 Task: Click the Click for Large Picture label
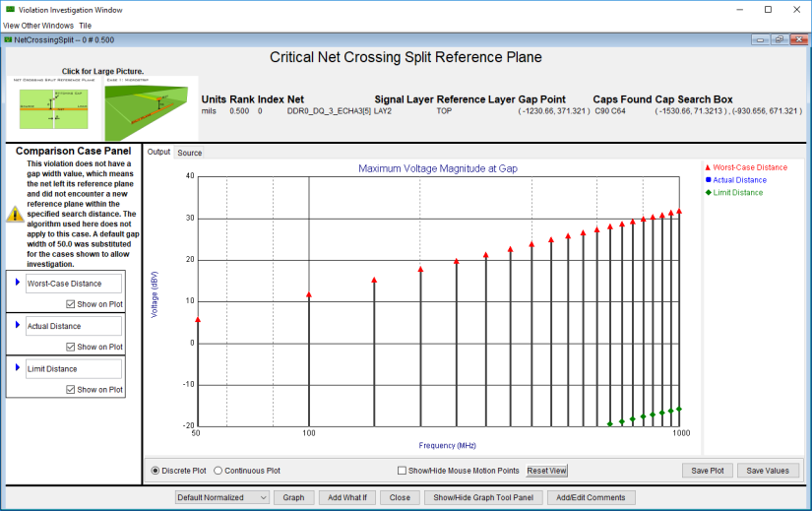pyautogui.click(x=102, y=71)
